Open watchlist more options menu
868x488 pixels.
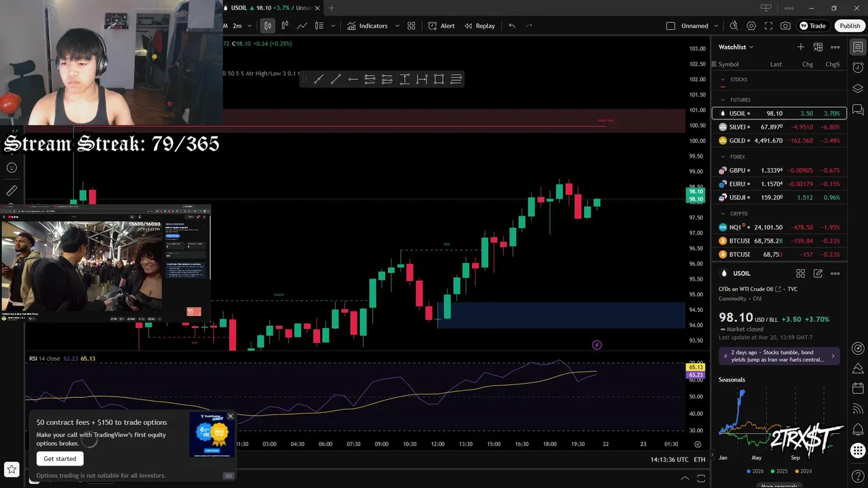point(835,47)
